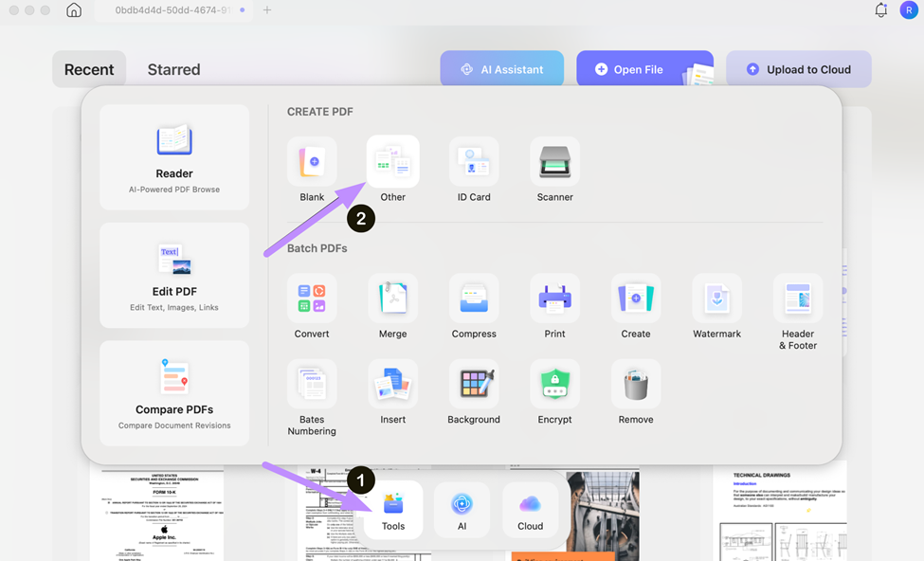Open the Cloud button in bottom bar
The width and height of the screenshot is (924, 561).
point(531,511)
